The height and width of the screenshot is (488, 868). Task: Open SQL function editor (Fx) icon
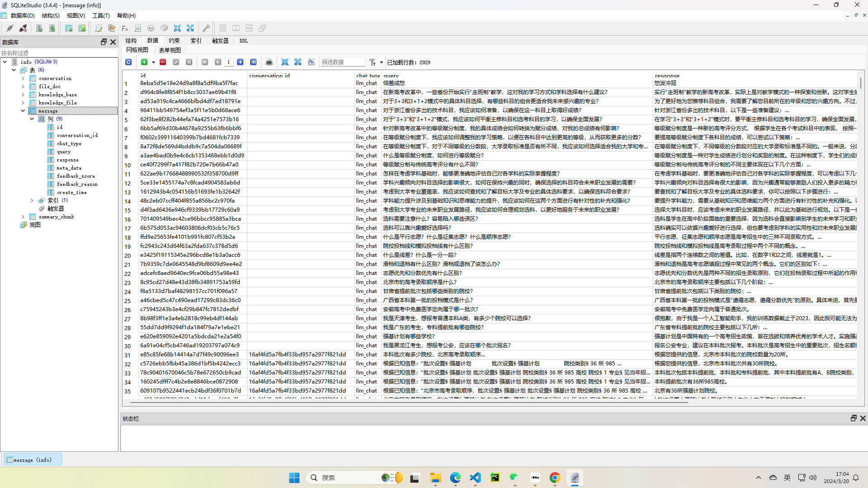[x=125, y=28]
